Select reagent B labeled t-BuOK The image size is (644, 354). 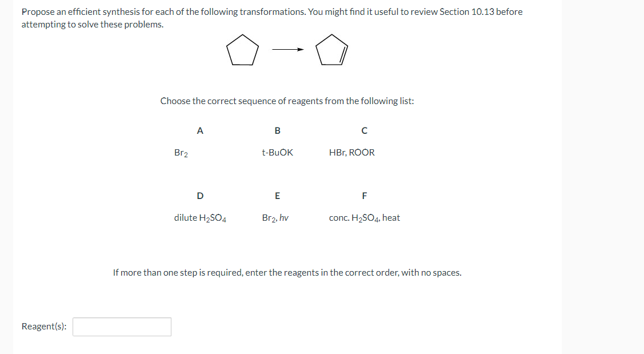coord(277,152)
